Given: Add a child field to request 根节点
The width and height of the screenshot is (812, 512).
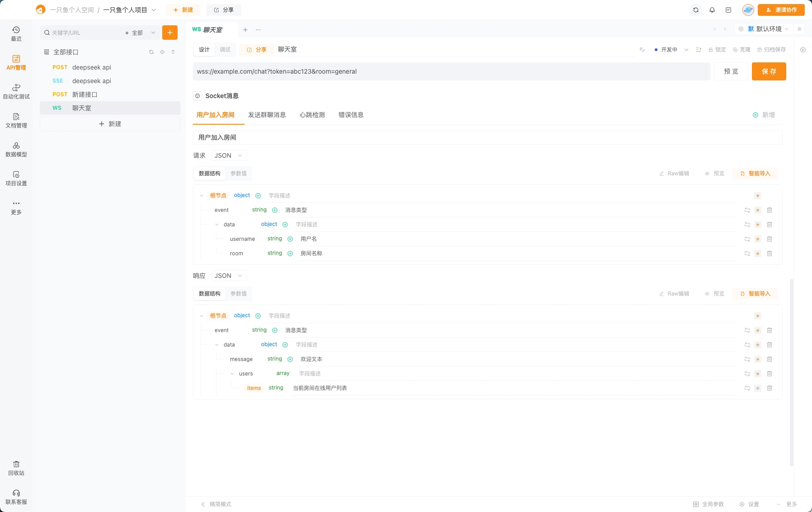Looking at the screenshot, I should click(x=258, y=196).
